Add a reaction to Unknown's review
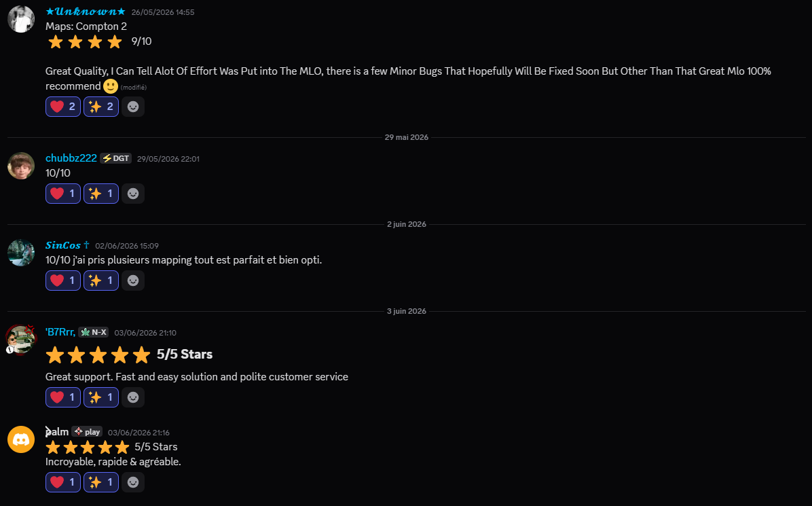 133,107
